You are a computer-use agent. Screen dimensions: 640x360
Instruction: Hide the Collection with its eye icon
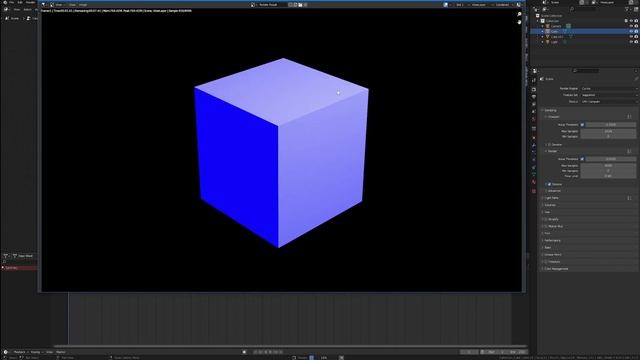coord(631,21)
